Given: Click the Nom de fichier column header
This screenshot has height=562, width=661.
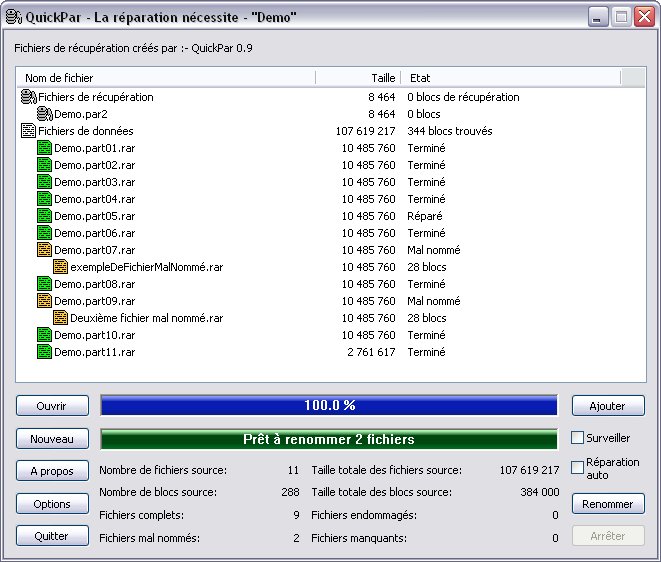Looking at the screenshot, I should coord(167,78).
